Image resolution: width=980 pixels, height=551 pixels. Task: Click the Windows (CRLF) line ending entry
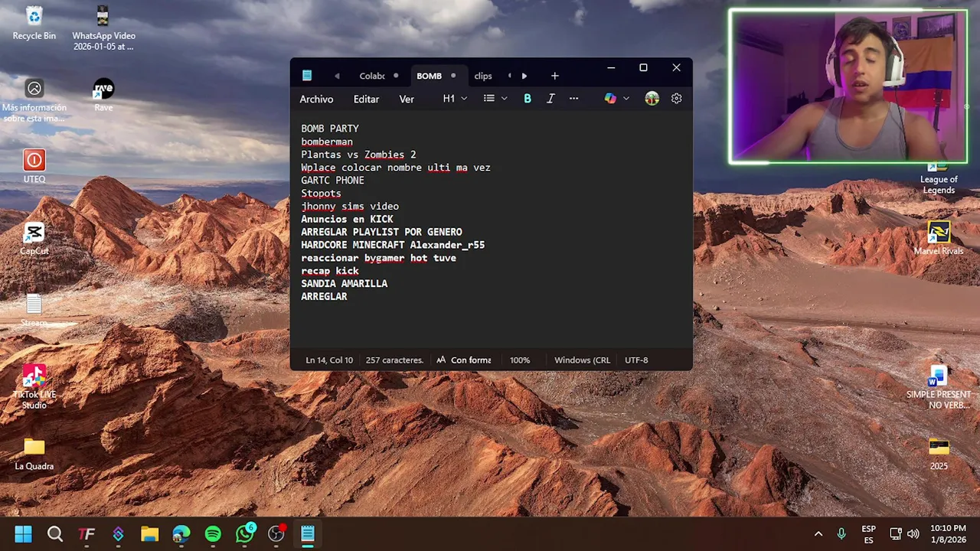(582, 360)
